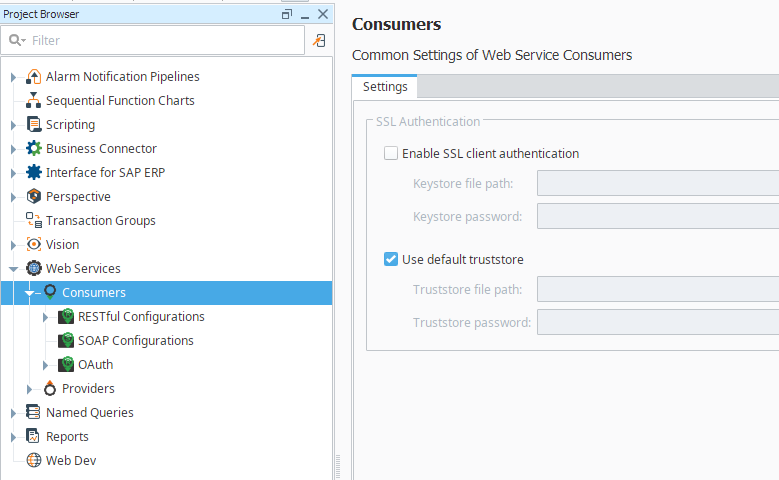Click the Transaction Groups icon
Viewport: 779px width, 480px height.
pos(34,221)
